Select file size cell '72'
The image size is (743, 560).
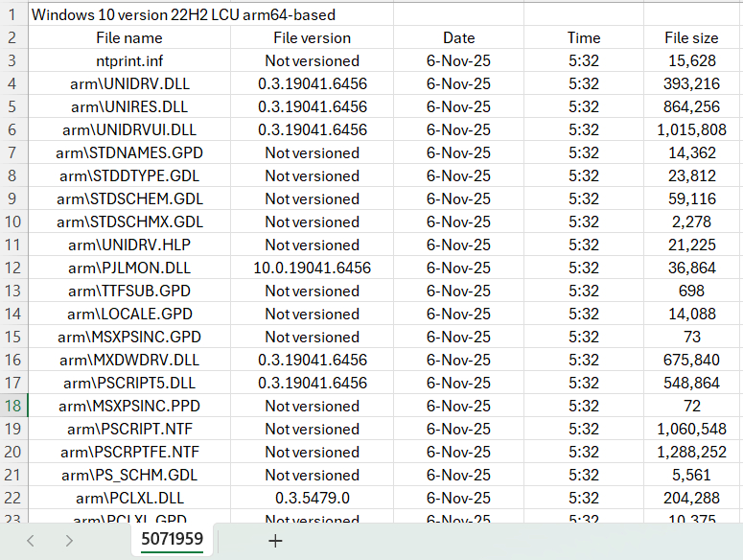coord(692,406)
